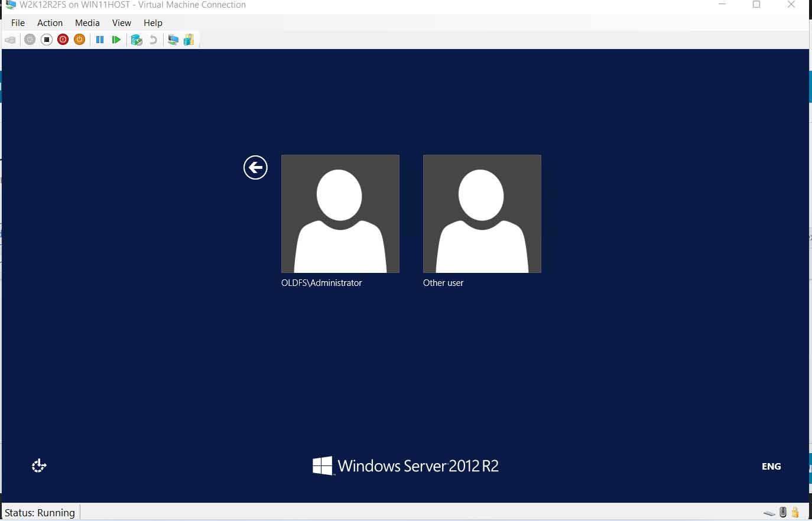Viewport: 812px width, 521px height.
Task: Reset the VM with the green play icon
Action: point(116,40)
